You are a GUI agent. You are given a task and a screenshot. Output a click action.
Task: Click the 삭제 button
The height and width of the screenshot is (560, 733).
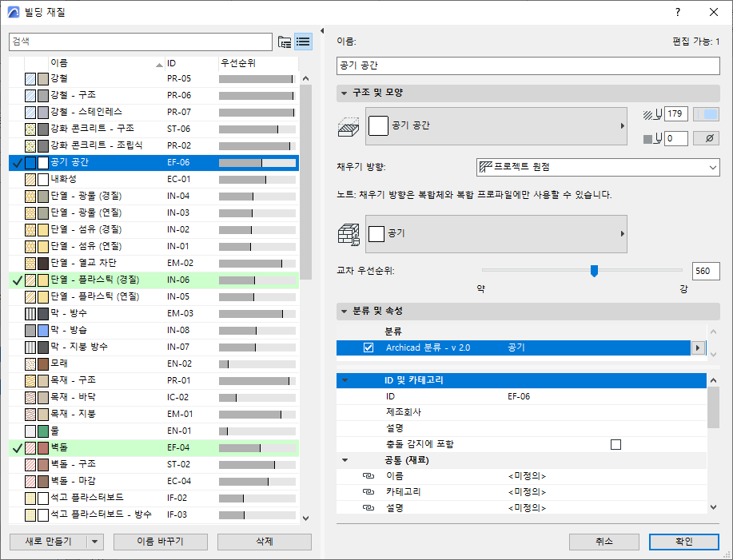(x=264, y=542)
